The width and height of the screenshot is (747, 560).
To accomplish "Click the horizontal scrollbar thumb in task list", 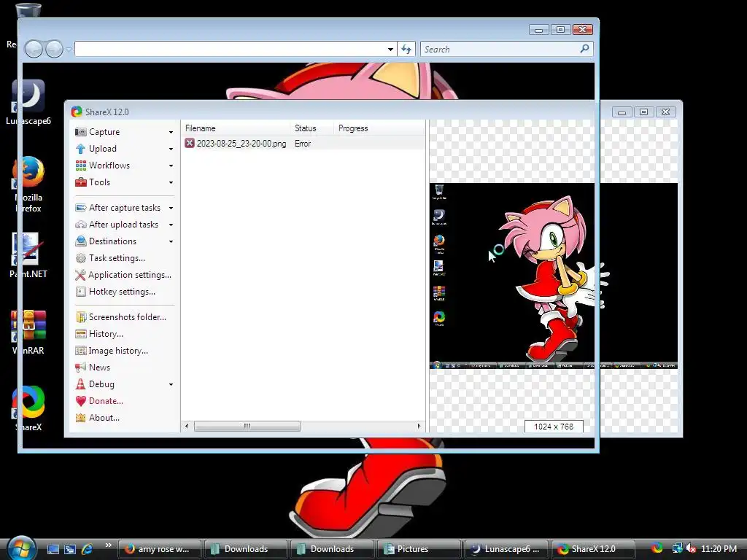I will [x=247, y=426].
